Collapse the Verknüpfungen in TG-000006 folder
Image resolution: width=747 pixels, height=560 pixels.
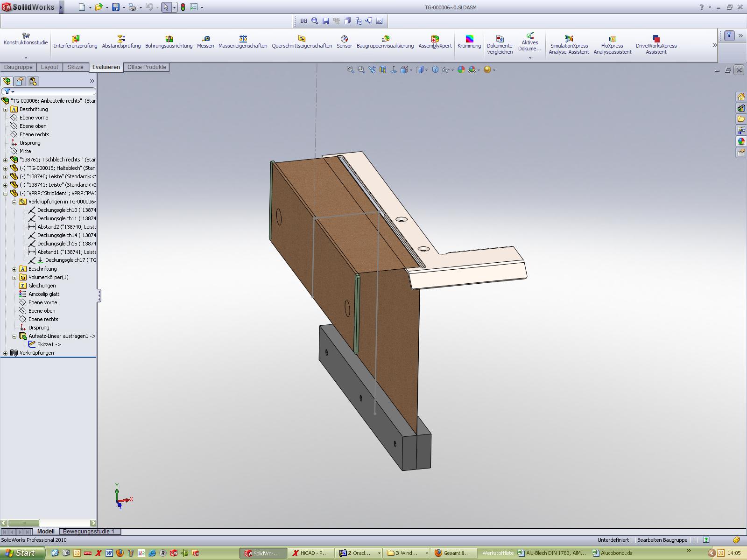14,202
